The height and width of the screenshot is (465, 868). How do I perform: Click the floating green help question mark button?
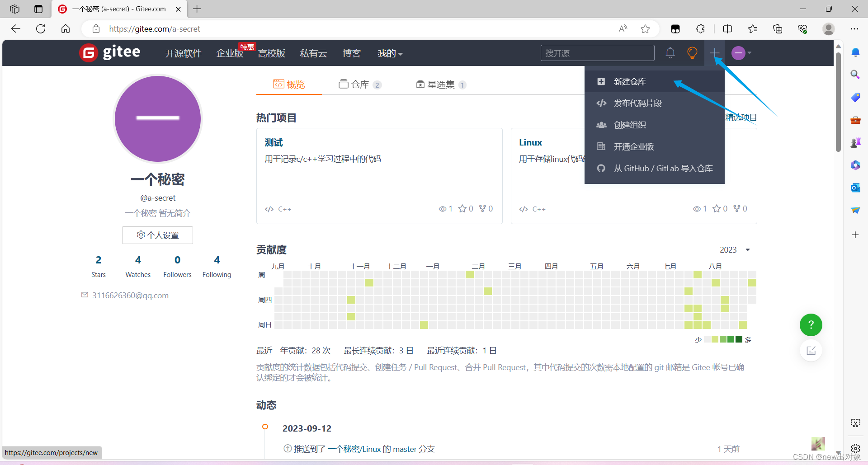tap(811, 325)
